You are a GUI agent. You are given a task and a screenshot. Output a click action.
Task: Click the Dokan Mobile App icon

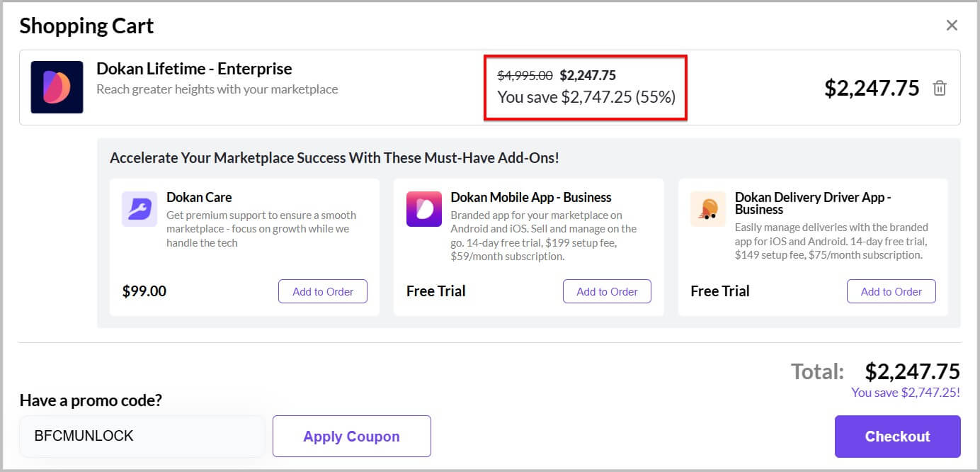[x=423, y=209]
